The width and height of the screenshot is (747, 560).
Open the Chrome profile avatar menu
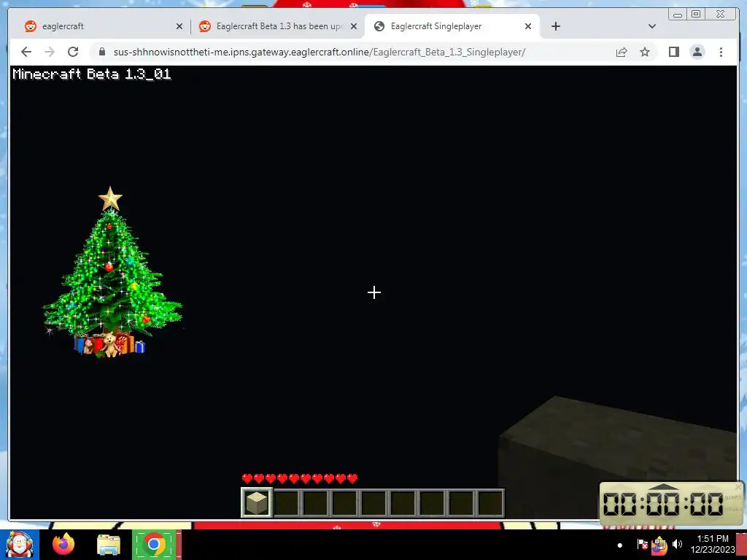click(x=697, y=52)
